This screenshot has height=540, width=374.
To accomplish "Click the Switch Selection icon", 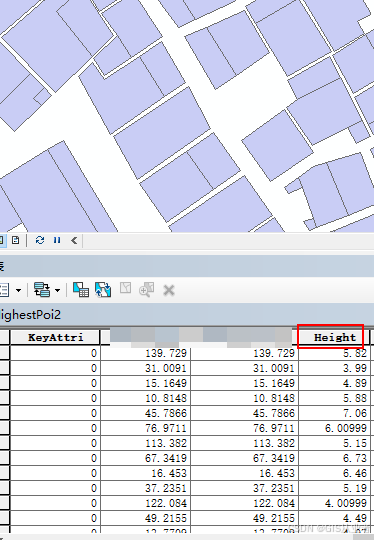I will coord(103,290).
